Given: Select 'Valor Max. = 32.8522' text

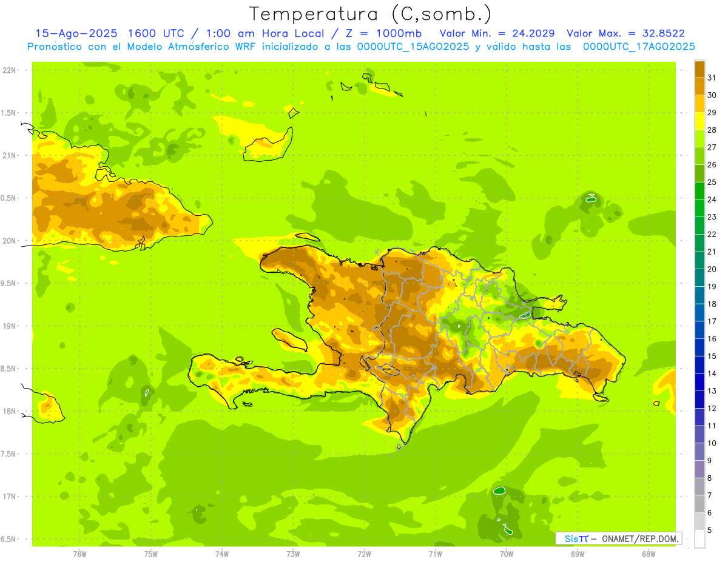Looking at the screenshot, I should 625,33.
